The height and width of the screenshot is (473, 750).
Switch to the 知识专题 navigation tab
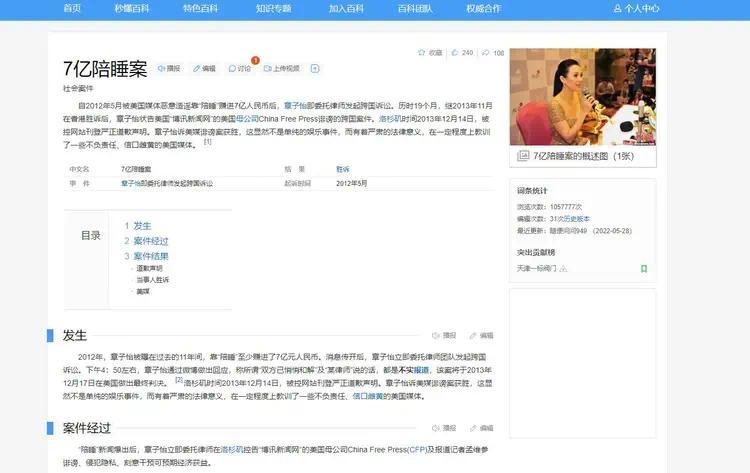[273, 8]
